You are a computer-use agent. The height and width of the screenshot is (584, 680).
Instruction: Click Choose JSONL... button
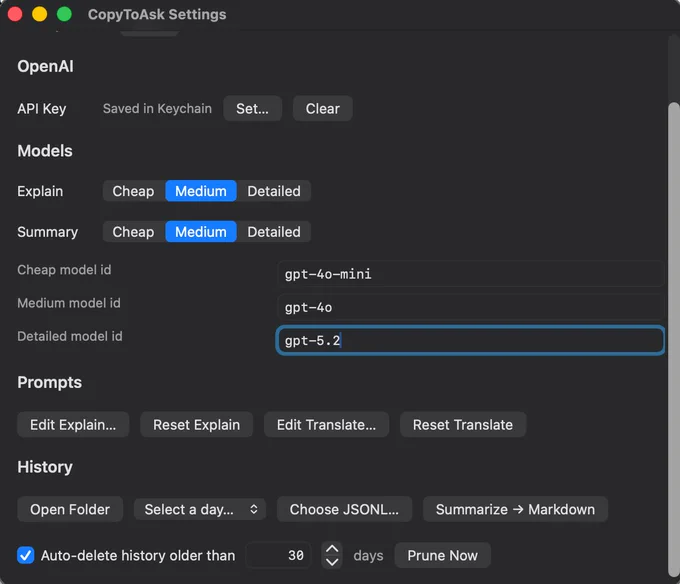tap(344, 509)
